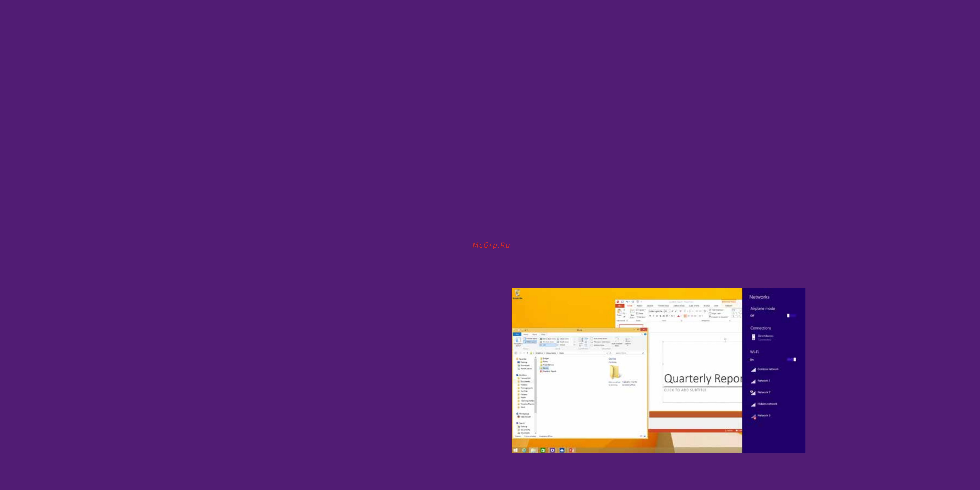Click the Documents segment in the address path
The image size is (980, 490).
pyautogui.click(x=551, y=353)
